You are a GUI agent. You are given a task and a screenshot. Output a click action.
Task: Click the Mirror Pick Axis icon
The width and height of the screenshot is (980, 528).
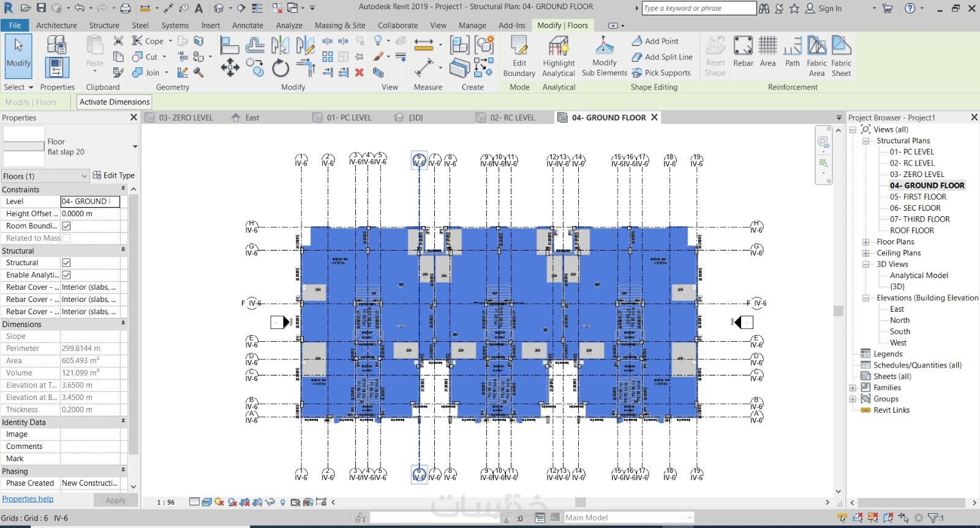[x=281, y=45]
